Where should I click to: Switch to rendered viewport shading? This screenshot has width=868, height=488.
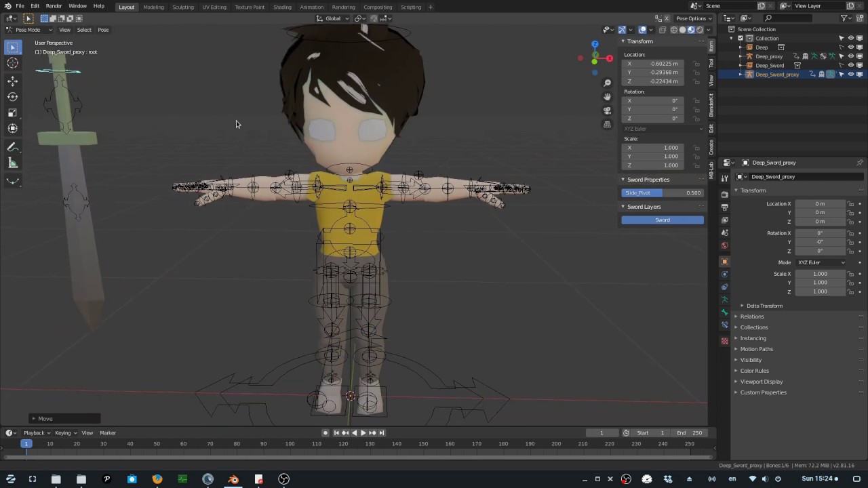700,30
